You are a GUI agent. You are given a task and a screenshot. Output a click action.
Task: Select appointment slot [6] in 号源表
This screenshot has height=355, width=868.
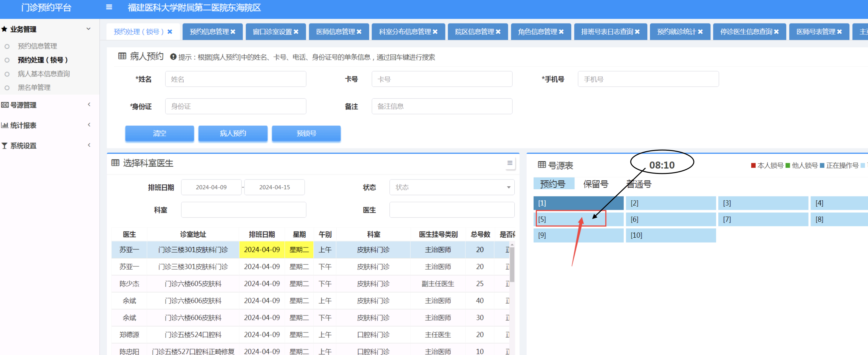coord(671,219)
